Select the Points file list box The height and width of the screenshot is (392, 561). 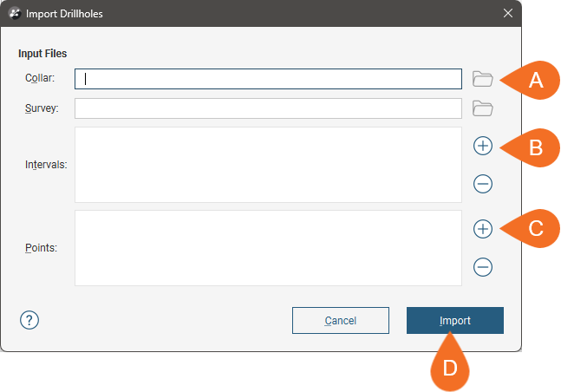(x=268, y=248)
